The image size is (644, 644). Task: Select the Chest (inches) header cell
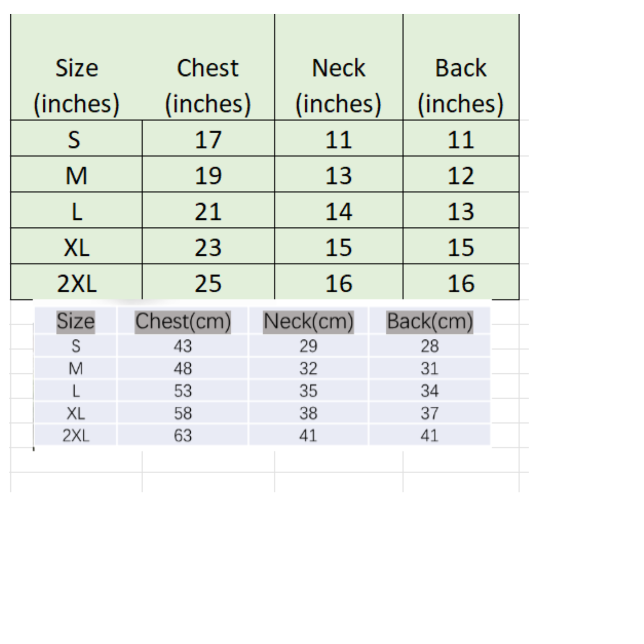(x=208, y=86)
